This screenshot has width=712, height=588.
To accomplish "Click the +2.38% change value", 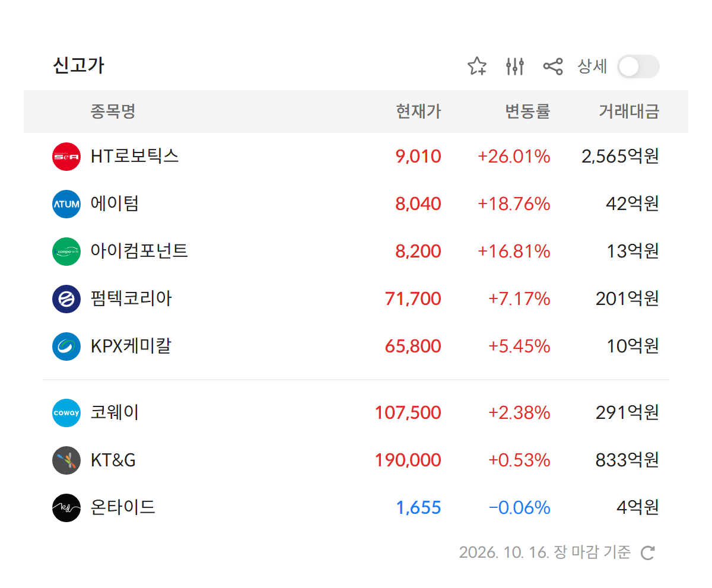I will [x=519, y=413].
